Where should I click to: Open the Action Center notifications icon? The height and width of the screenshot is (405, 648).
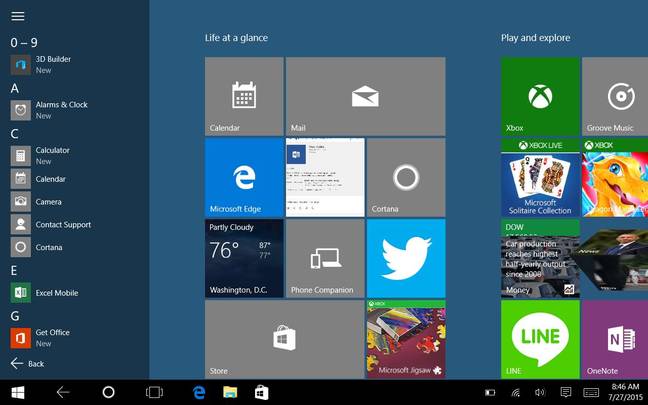(x=566, y=392)
